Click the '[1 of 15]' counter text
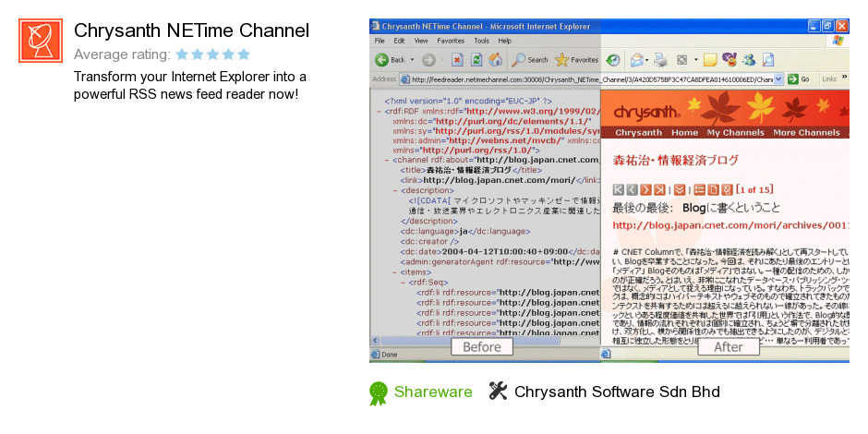The image size is (868, 434). [754, 190]
